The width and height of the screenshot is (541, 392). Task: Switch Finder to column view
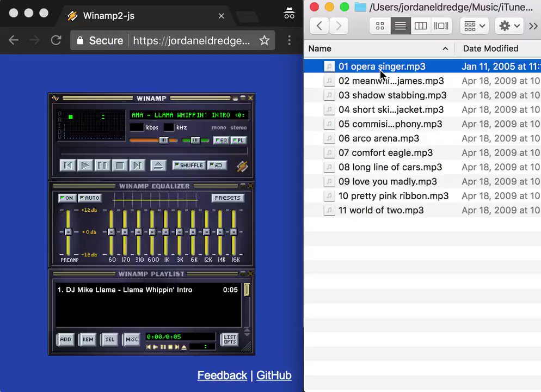(x=421, y=26)
